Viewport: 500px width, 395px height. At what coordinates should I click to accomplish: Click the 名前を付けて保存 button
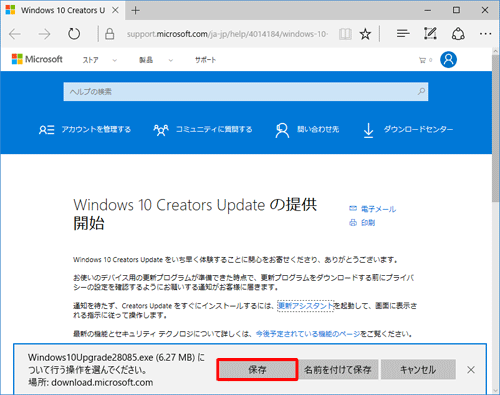point(338,369)
